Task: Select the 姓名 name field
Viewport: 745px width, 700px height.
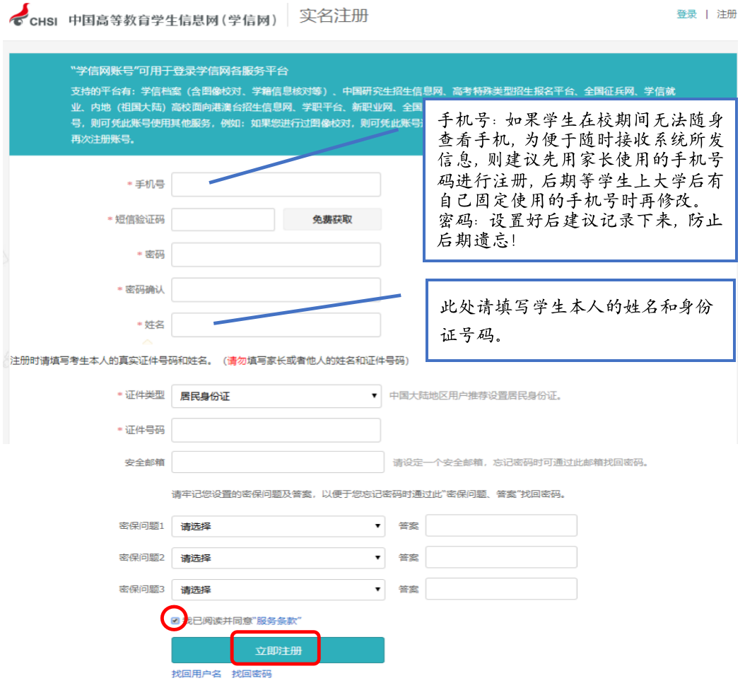Action: pyautogui.click(x=276, y=325)
